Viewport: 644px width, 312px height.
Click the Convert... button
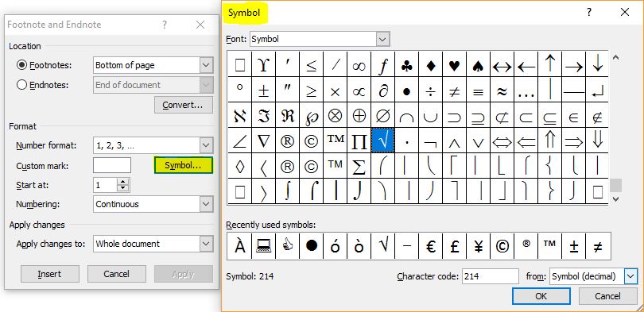click(x=183, y=105)
